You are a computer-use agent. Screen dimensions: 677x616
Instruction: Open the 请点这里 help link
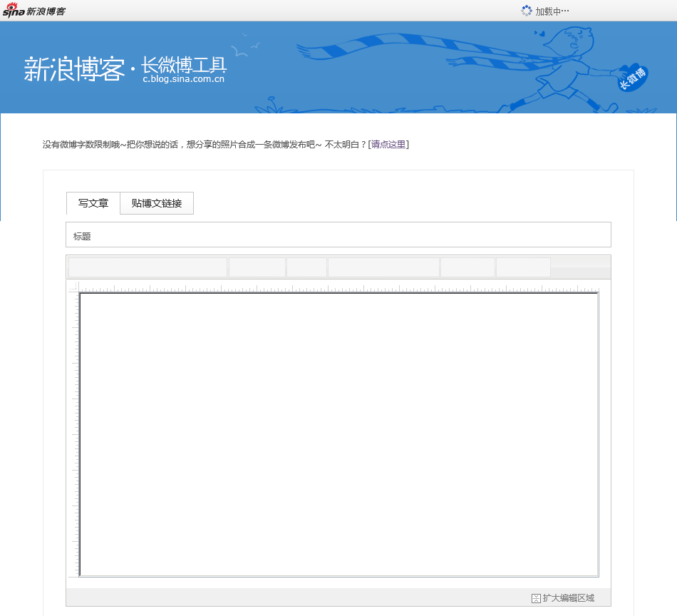pyautogui.click(x=388, y=144)
